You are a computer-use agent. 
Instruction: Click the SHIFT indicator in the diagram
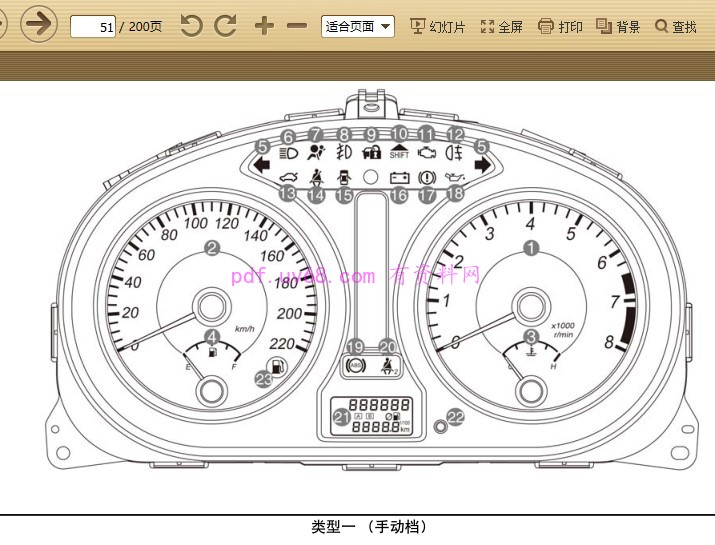click(x=399, y=153)
